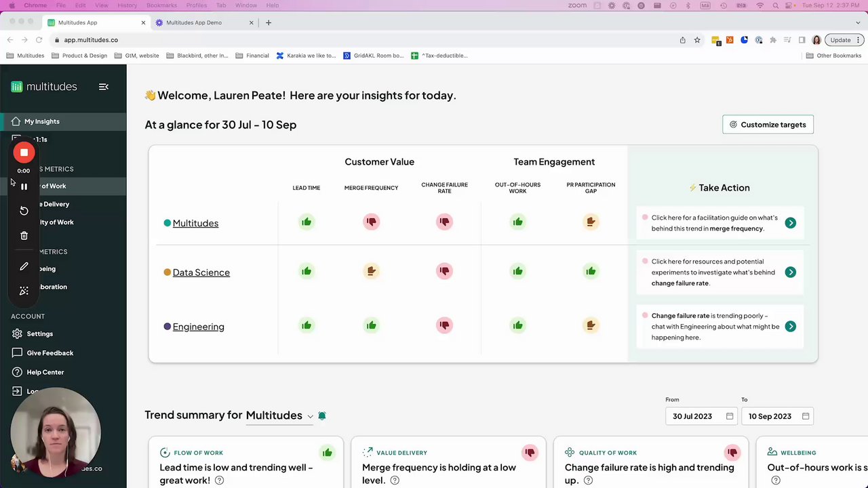This screenshot has height=488, width=868.
Task: Open the Data Science team link
Action: tap(201, 272)
